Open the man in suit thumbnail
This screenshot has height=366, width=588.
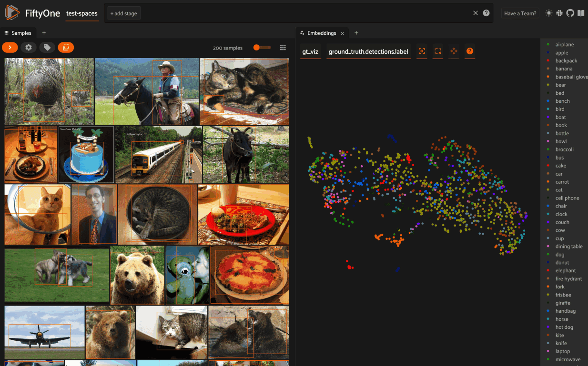(x=94, y=215)
